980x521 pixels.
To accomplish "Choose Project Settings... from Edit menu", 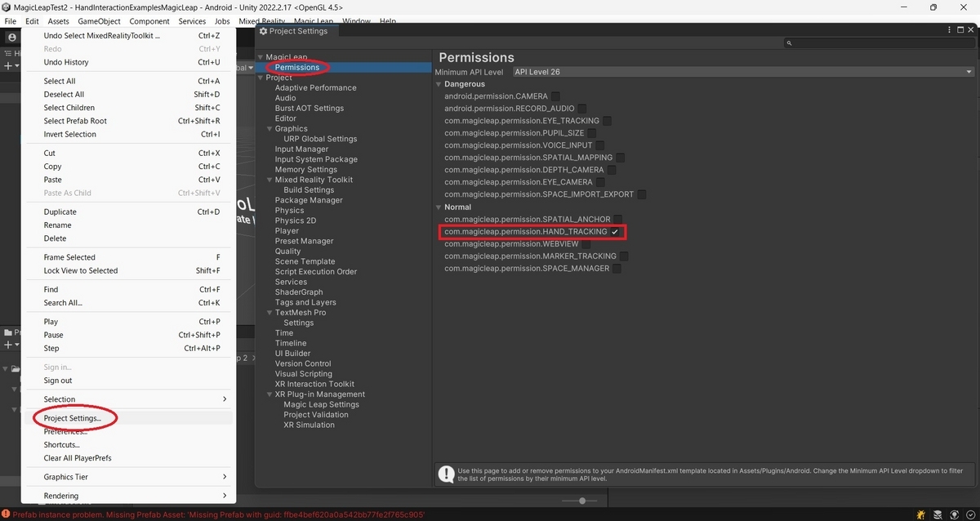I will [128, 418].
